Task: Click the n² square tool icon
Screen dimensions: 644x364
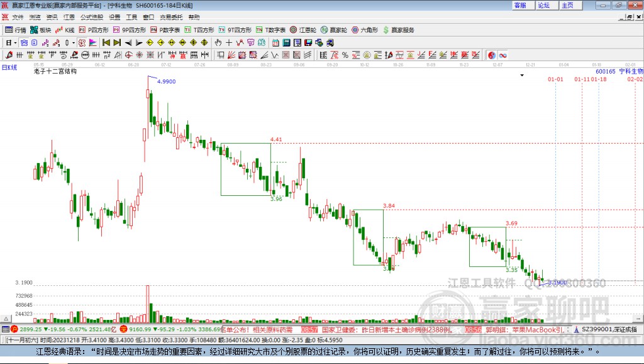Action: (x=107, y=55)
